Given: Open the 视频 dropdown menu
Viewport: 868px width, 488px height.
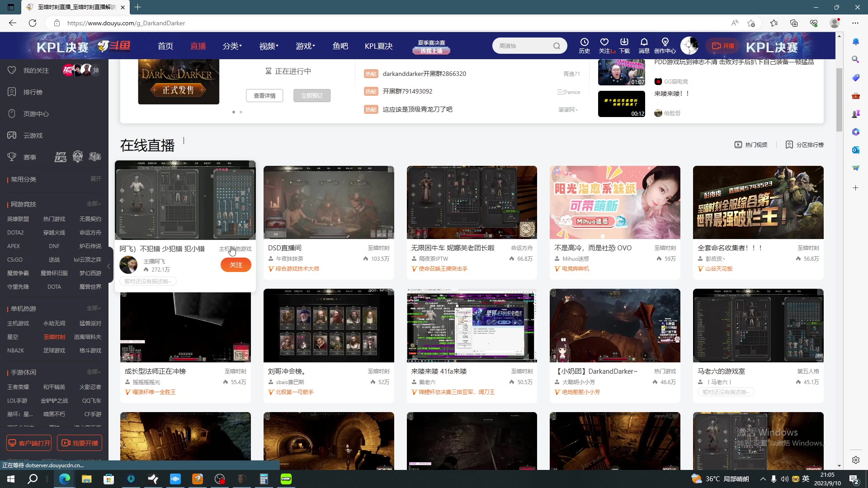Looking at the screenshot, I should 269,46.
